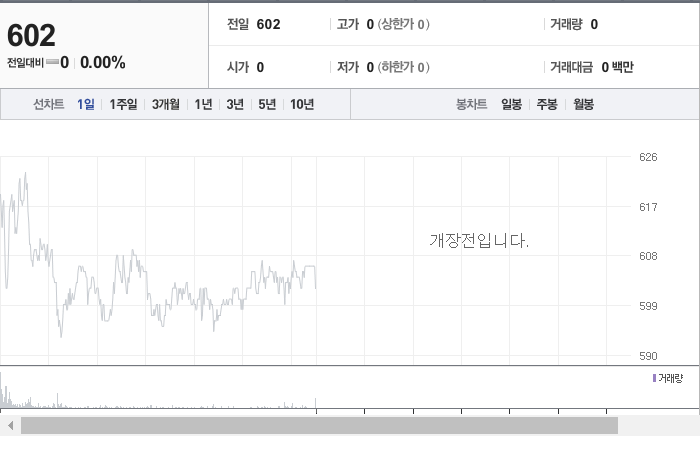
Task: Select the 1년 chart range
Action: pos(203,104)
